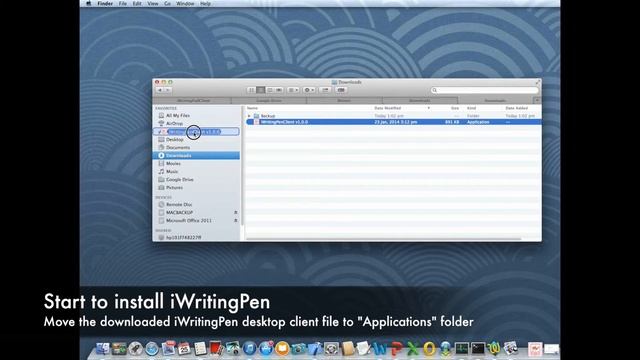Open Music folder in sidebar

(x=172, y=171)
